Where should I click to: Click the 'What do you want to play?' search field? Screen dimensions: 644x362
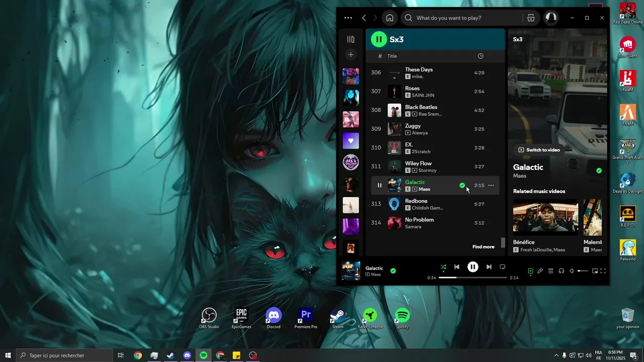coord(462,18)
